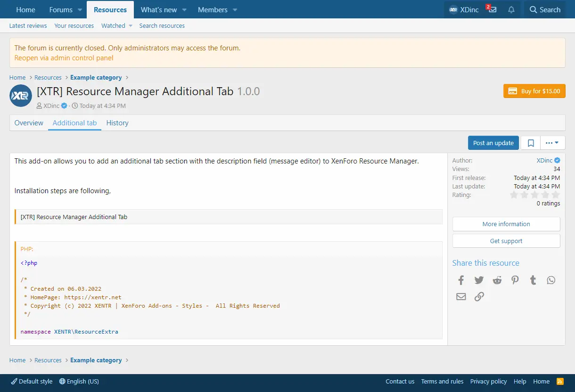Open Contact us footer link
The width and height of the screenshot is (575, 392).
click(400, 382)
